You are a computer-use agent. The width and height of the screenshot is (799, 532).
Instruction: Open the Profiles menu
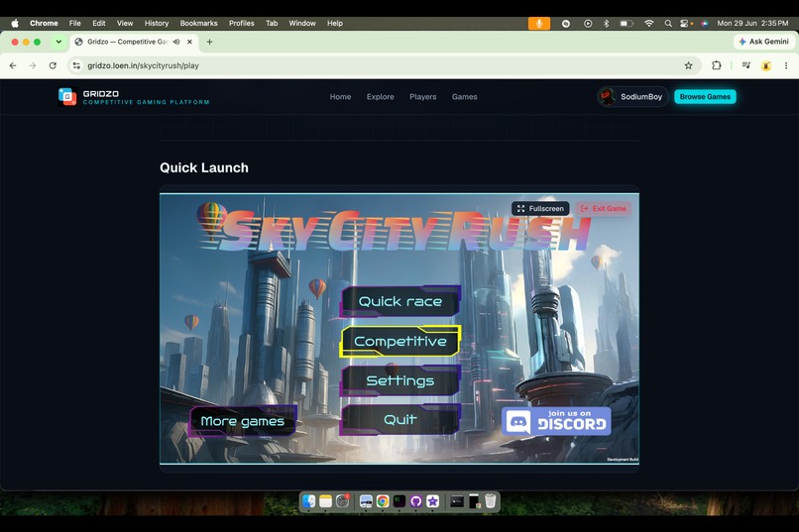242,23
